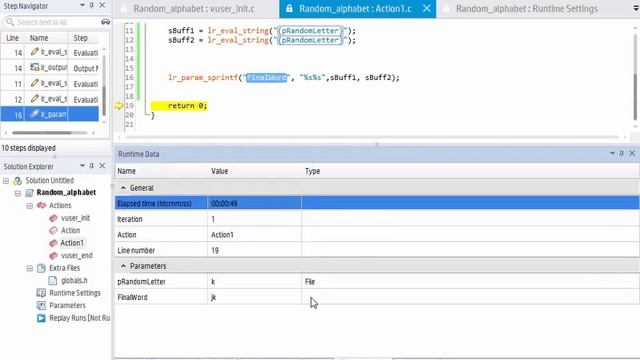Sort steps by the Line column
The image size is (640, 360).
point(12,38)
